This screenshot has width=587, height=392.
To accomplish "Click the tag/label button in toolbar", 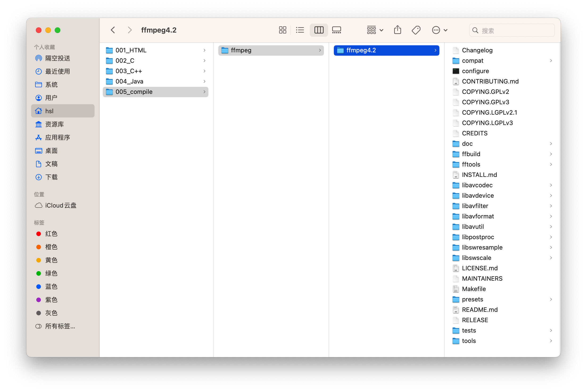I will 416,30.
